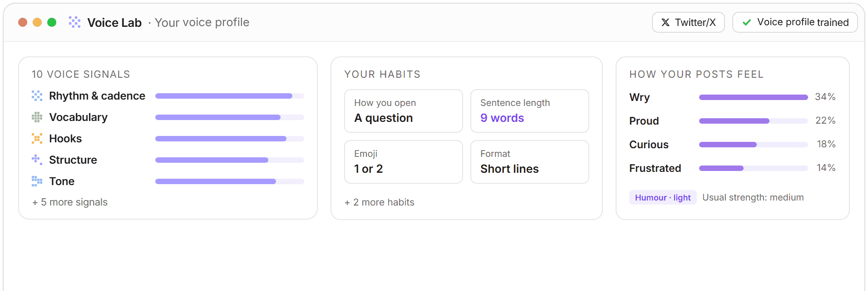
Task: Click the 10 VOICE SIGNALS heading
Action: (x=81, y=74)
